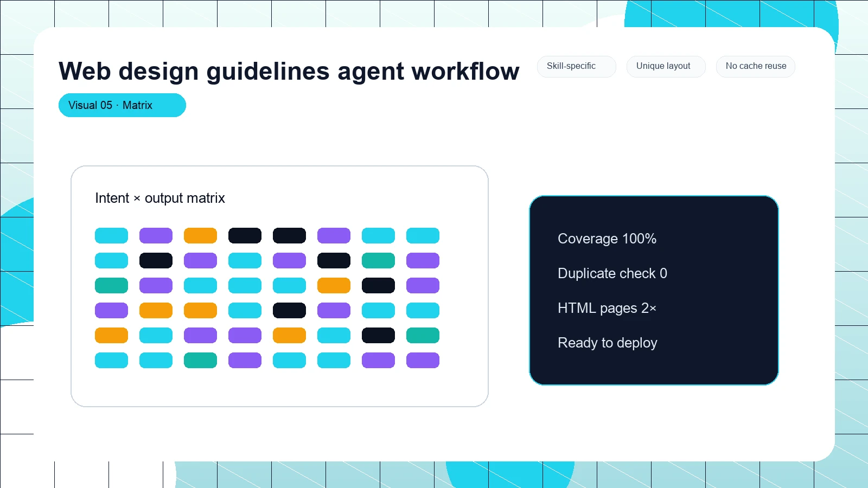Click the Intent × output matrix heading
868x488 pixels.
tap(160, 198)
